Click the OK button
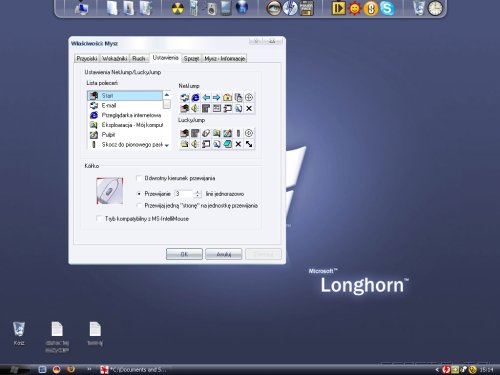 click(184, 254)
